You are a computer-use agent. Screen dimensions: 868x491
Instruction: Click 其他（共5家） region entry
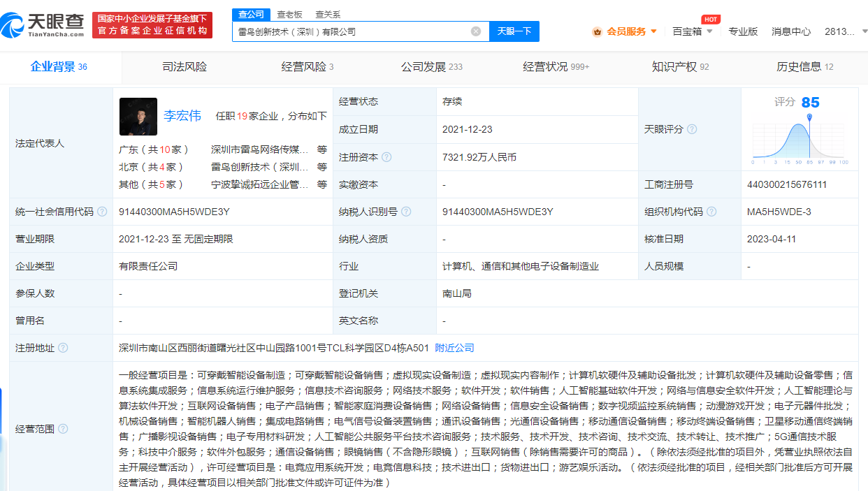click(x=152, y=184)
